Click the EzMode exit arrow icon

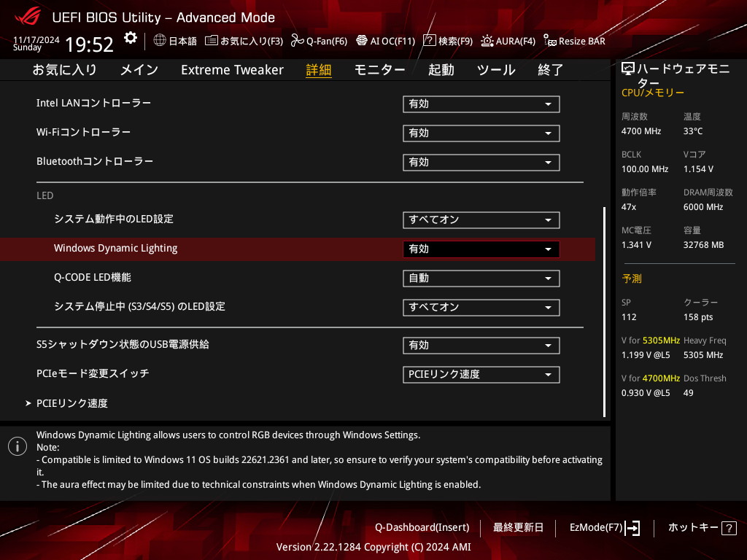[632, 528]
